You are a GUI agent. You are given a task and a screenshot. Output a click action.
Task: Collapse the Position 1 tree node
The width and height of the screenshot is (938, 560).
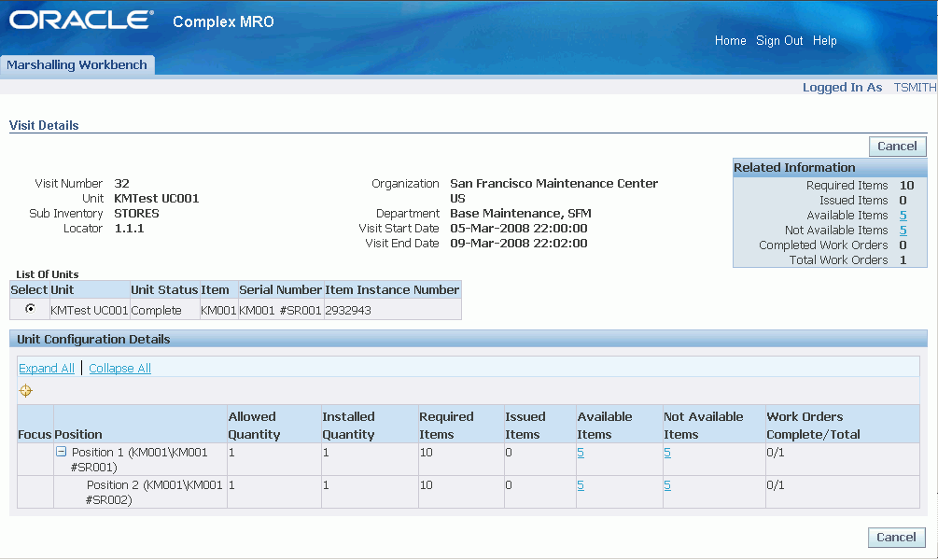pyautogui.click(x=61, y=452)
